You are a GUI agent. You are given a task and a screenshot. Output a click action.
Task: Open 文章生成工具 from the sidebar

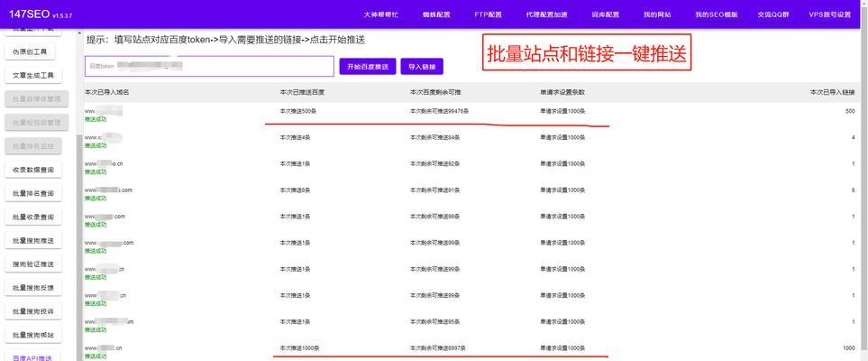point(33,76)
